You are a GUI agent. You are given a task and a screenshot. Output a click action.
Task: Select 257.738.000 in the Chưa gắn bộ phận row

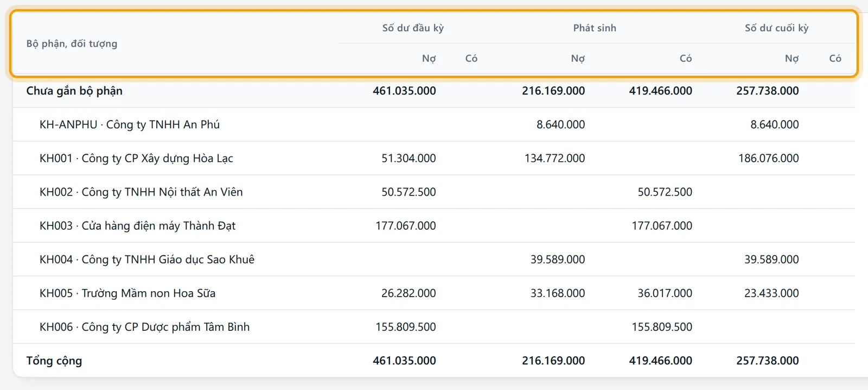click(767, 91)
